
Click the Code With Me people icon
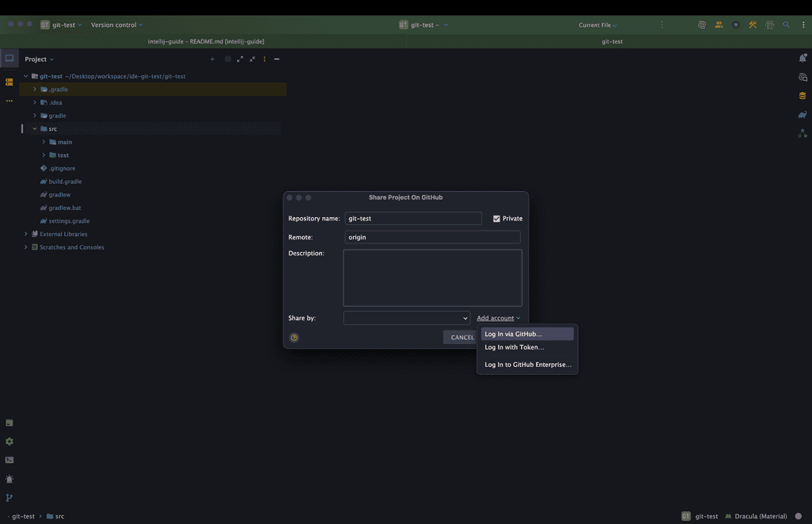[x=718, y=25]
